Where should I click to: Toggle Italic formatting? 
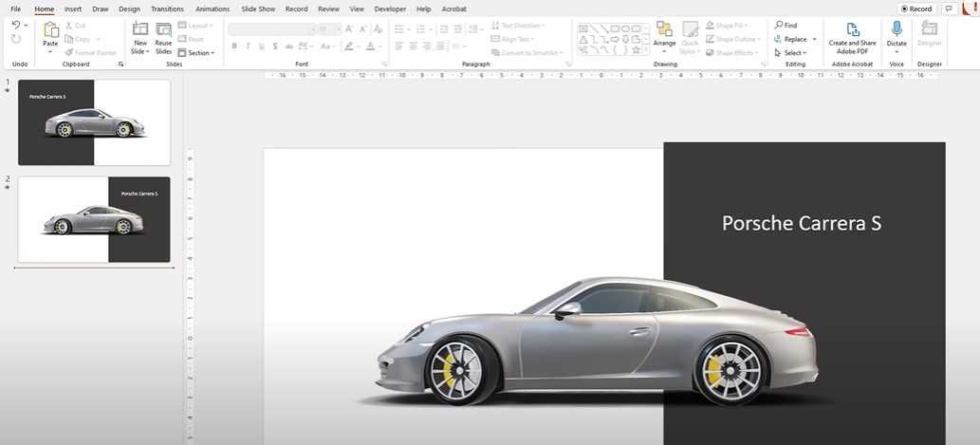click(249, 46)
